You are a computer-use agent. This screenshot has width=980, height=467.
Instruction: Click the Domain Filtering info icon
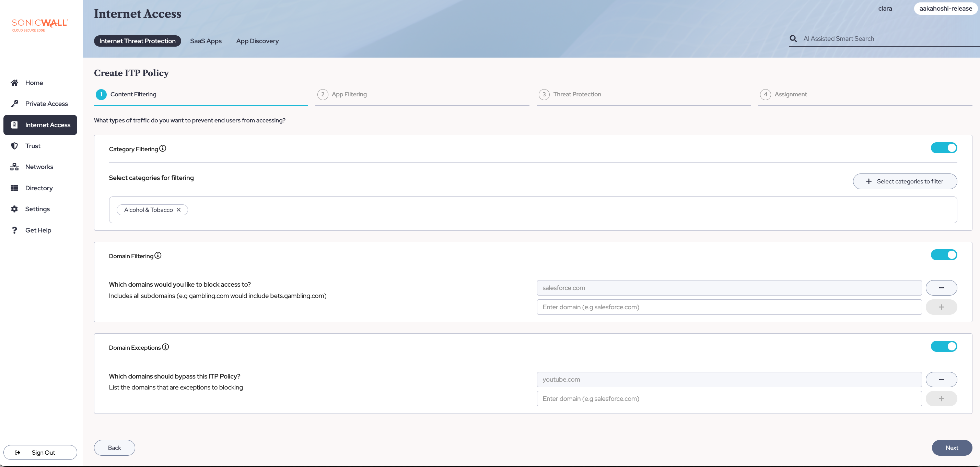click(158, 255)
